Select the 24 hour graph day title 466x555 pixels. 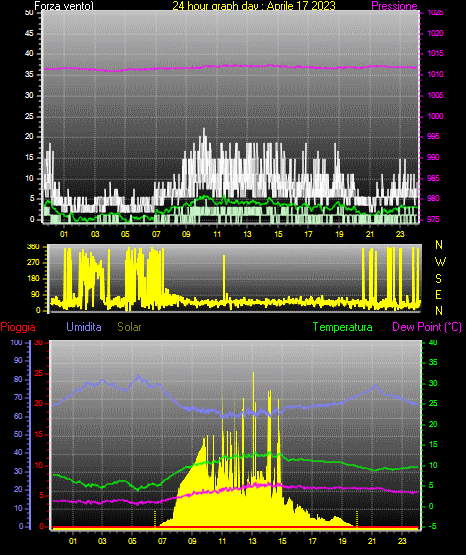(x=254, y=6)
